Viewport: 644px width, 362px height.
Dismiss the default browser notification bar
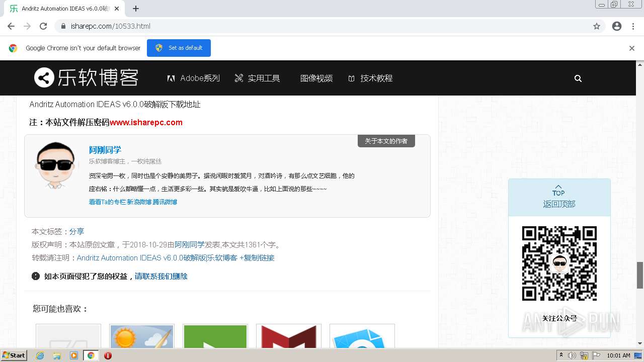632,48
